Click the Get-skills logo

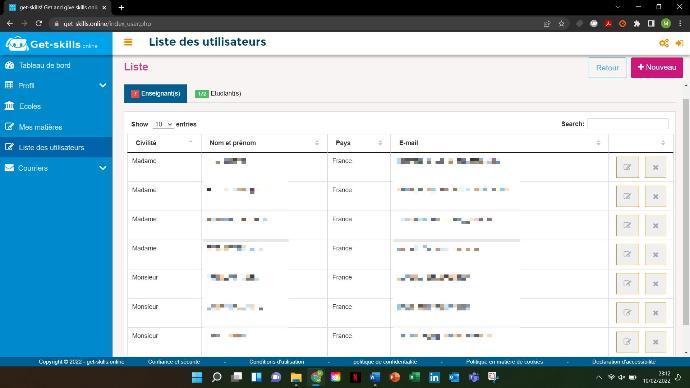tap(51, 44)
